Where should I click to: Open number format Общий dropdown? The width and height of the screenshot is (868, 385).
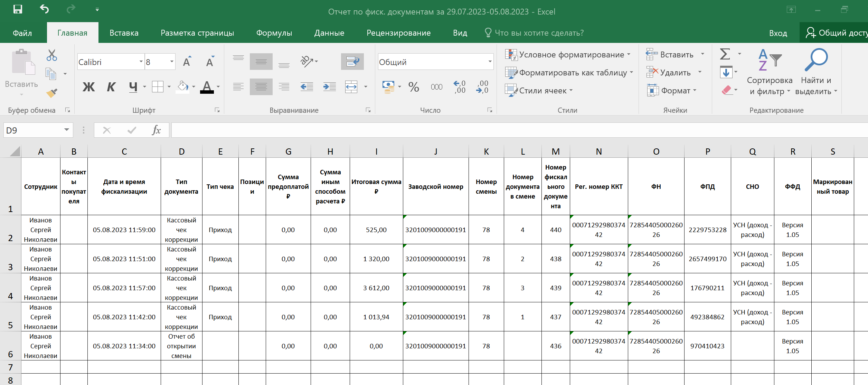pos(490,62)
